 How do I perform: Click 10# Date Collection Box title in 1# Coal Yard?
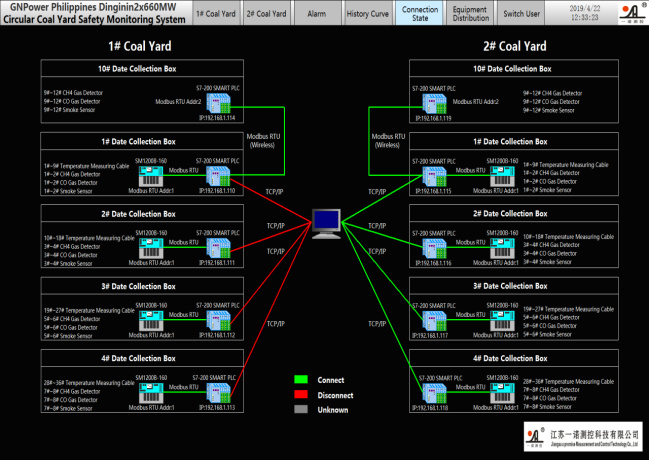click(137, 69)
